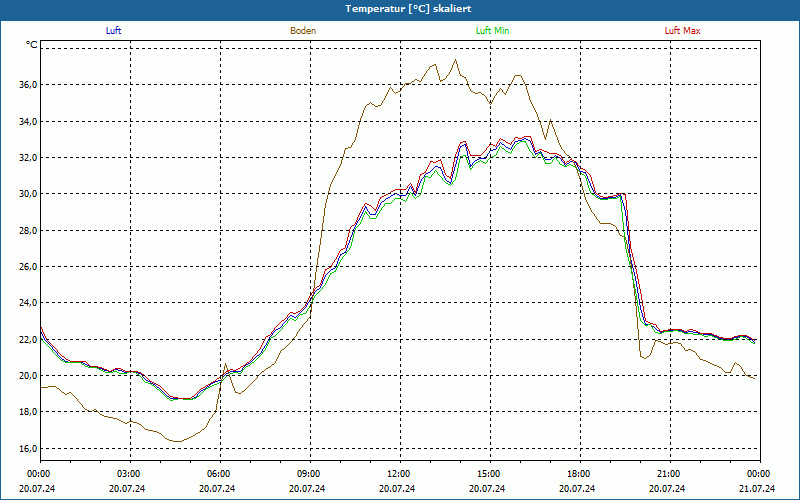Click the 15:00 time label
800x500 pixels.
coord(490,474)
